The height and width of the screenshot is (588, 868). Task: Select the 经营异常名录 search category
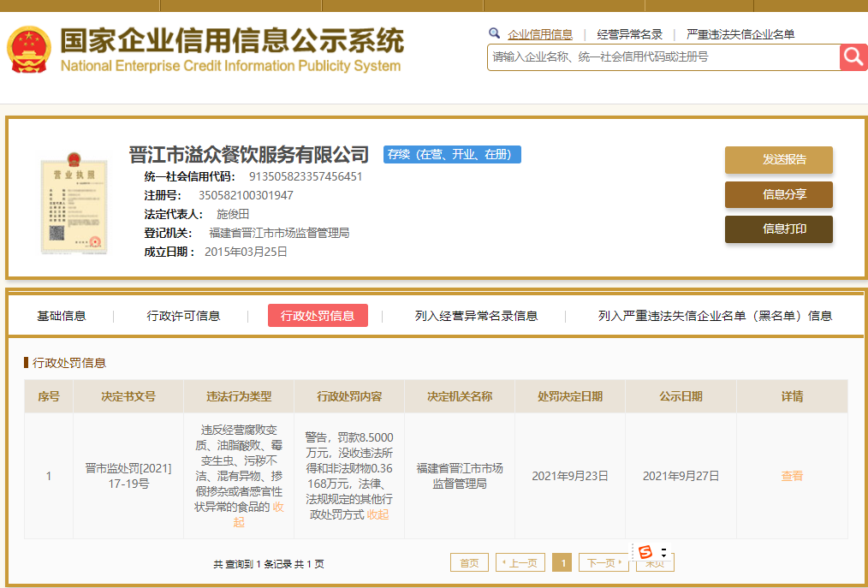click(x=629, y=34)
